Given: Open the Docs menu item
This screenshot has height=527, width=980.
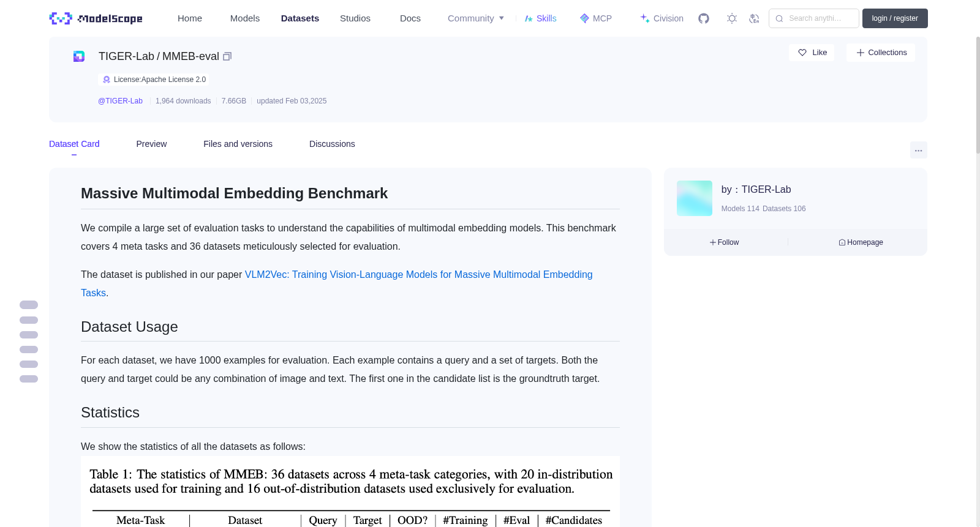Looking at the screenshot, I should (x=410, y=18).
